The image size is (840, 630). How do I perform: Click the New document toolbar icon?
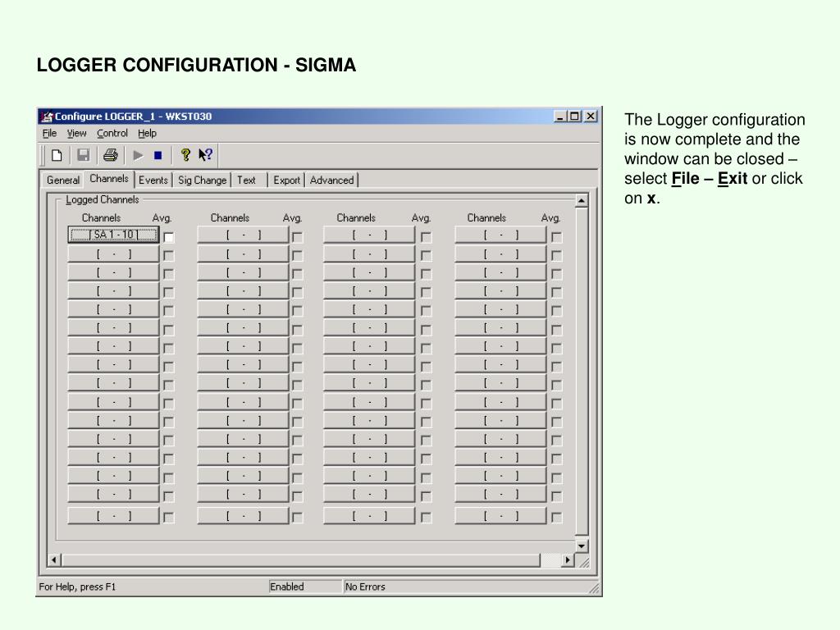[x=57, y=155]
